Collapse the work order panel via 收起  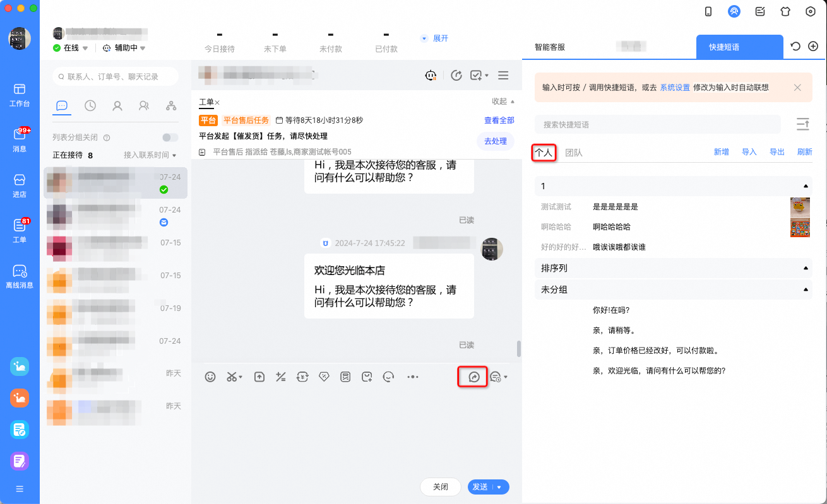click(x=503, y=102)
